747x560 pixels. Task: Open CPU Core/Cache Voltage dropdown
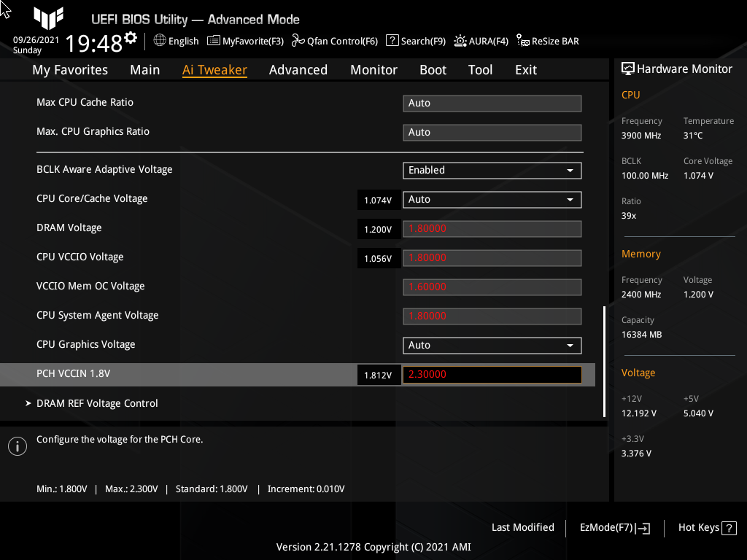(x=492, y=199)
